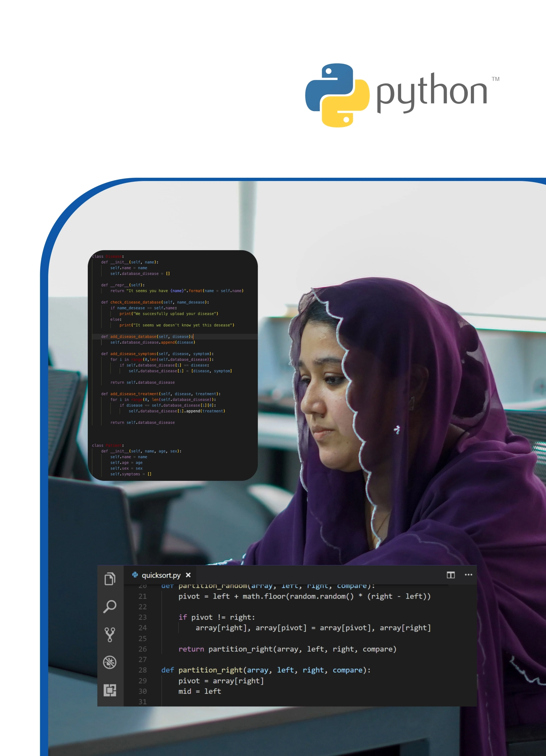
Task: Click line number 21 in the gutter
Action: pos(142,596)
